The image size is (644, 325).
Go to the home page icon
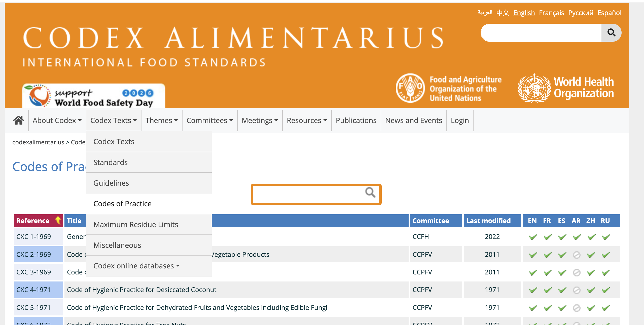[18, 120]
